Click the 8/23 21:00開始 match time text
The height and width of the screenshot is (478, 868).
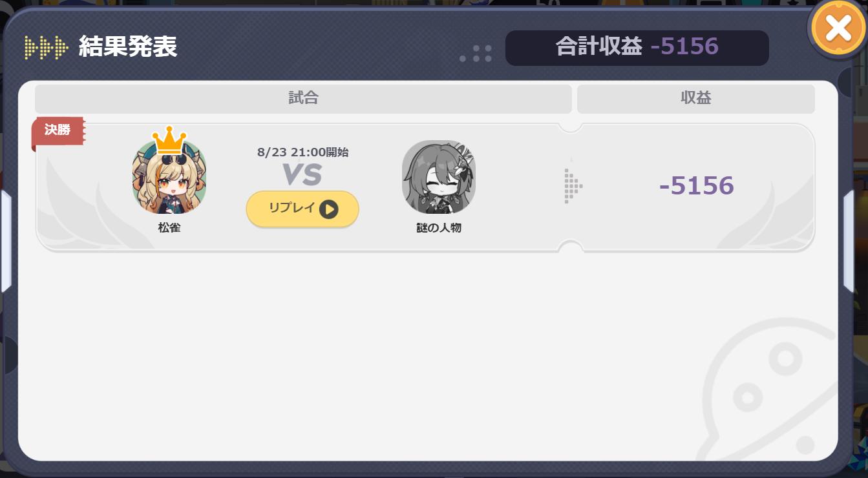pyautogui.click(x=302, y=152)
